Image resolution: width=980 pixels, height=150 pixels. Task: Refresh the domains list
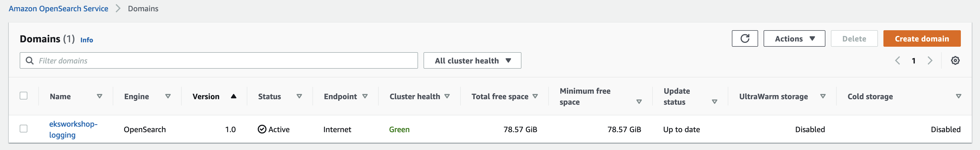pos(744,38)
